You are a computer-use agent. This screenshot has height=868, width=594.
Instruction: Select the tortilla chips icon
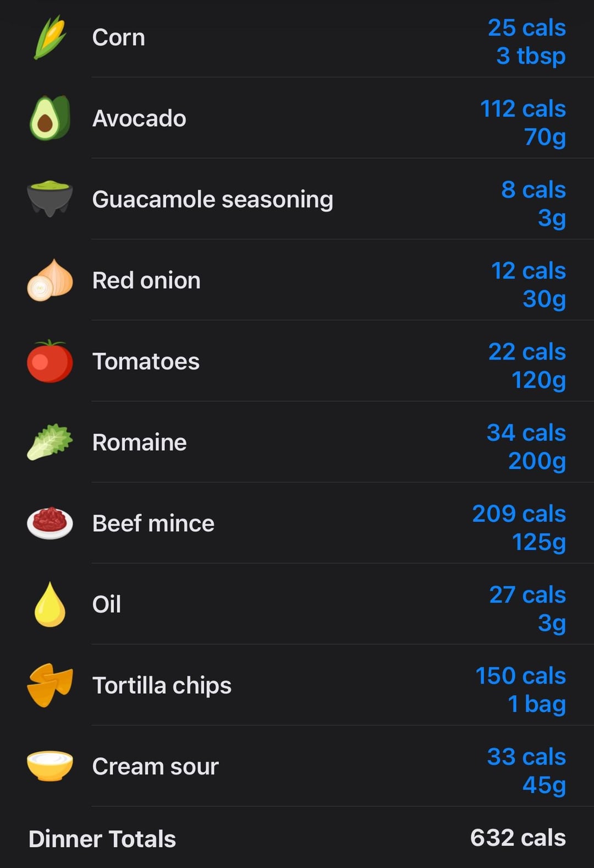click(50, 685)
